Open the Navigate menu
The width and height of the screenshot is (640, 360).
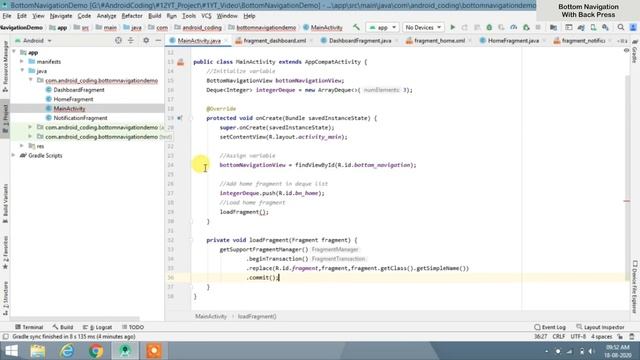click(x=61, y=16)
